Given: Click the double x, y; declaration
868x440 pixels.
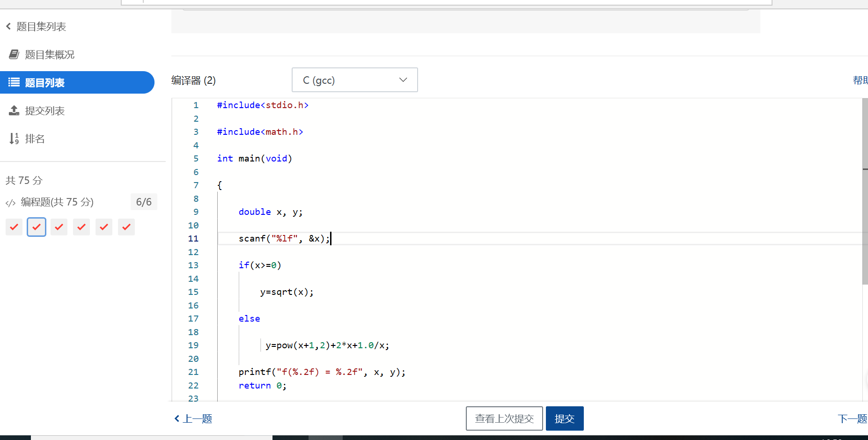Looking at the screenshot, I should pyautogui.click(x=271, y=212).
